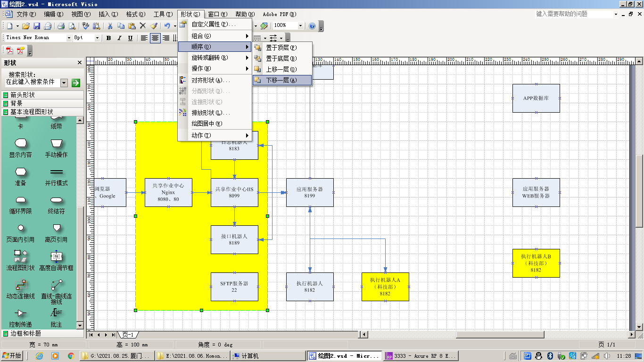644x362 pixels.
Task: Apply italic text formatting
Action: point(119,38)
